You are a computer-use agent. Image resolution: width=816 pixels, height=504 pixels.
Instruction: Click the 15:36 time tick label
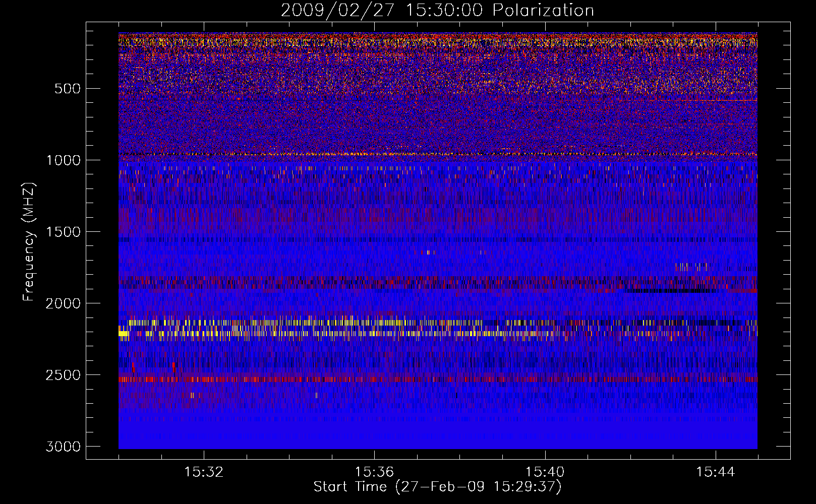pos(374,472)
